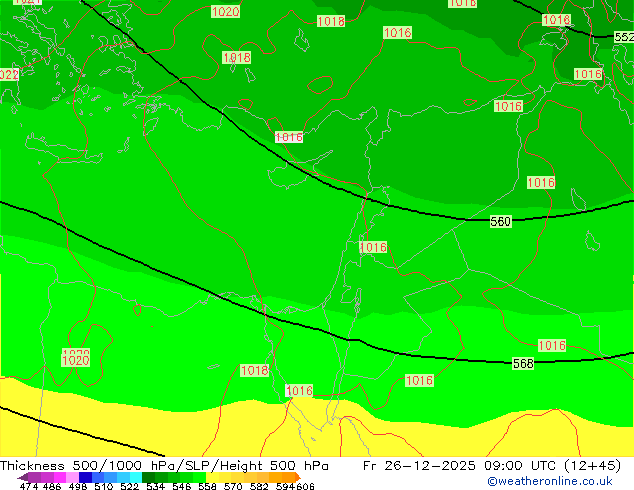This screenshot has width=634, height=490.
Task: Click the first yellow swatch after 558
Action: (212, 477)
